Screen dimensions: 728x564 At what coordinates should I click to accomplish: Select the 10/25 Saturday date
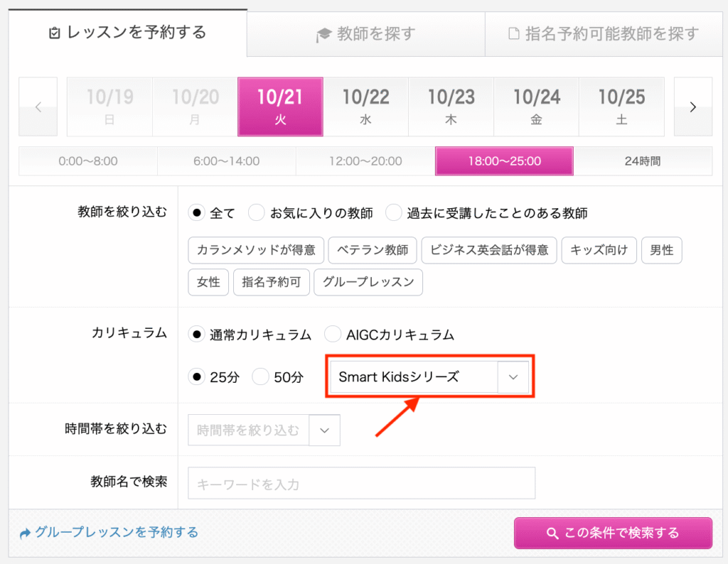(621, 107)
